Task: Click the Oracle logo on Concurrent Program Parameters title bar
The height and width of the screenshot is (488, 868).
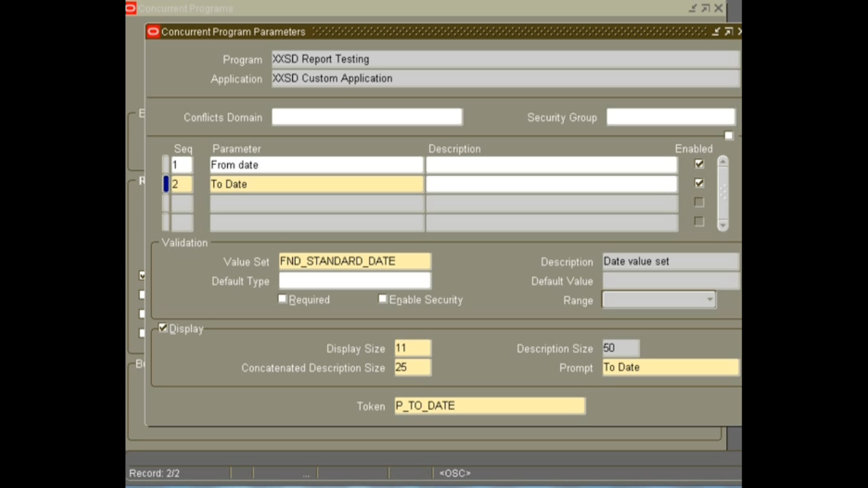Action: coord(152,31)
